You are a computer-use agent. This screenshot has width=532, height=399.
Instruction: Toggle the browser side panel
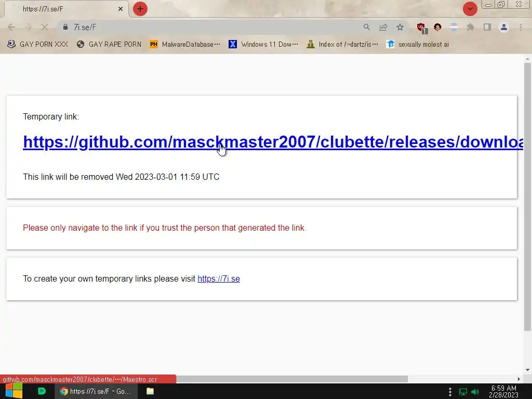[487, 27]
